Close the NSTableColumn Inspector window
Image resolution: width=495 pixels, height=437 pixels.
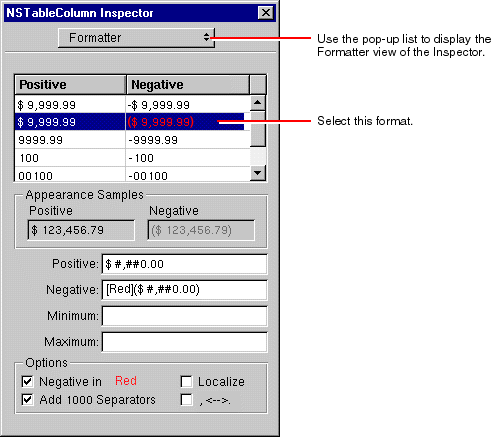click(266, 13)
